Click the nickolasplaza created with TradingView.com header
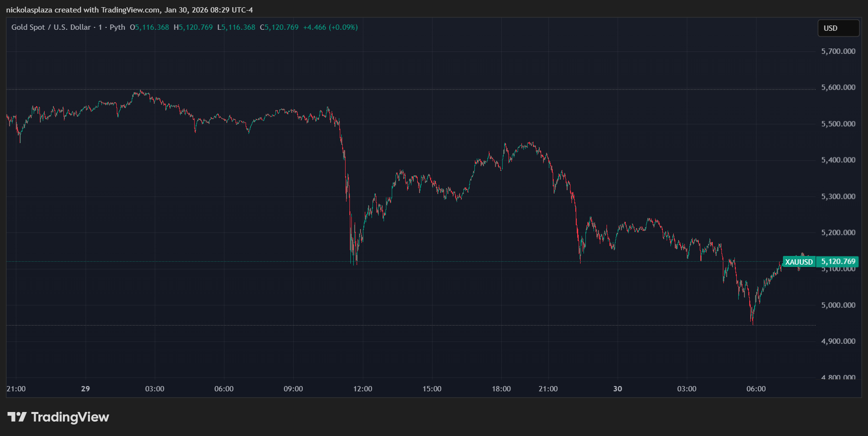 tap(129, 10)
